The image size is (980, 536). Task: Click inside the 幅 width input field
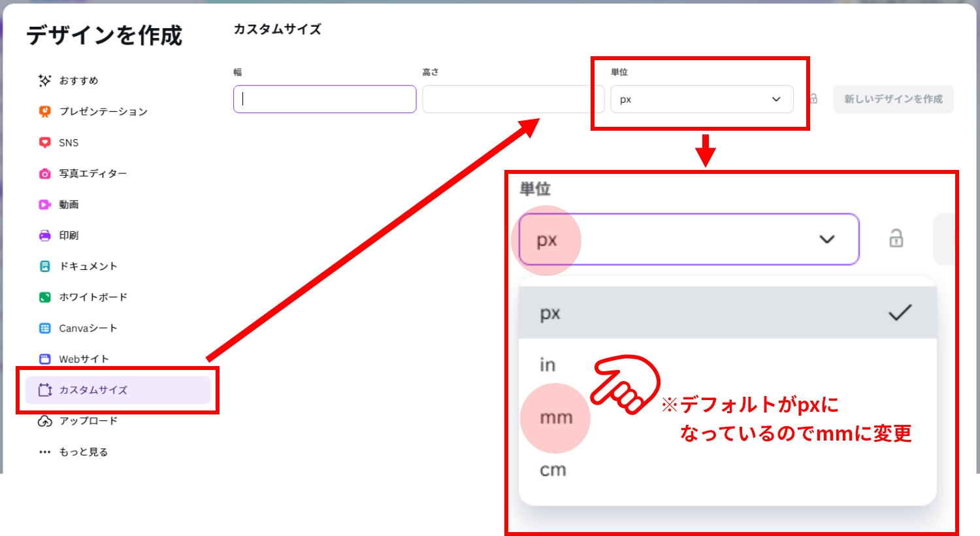[x=323, y=99]
